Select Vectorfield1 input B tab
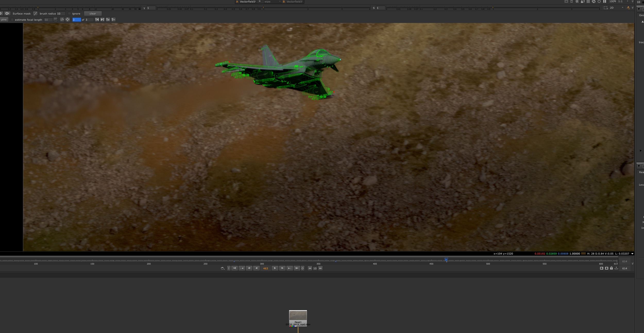Viewport: 644px width, 333px height. click(x=294, y=2)
